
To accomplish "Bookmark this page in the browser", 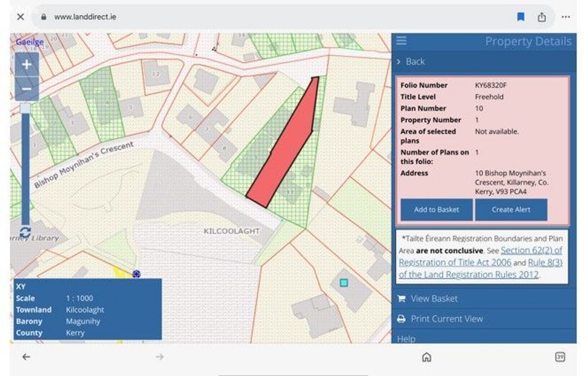I will (520, 17).
